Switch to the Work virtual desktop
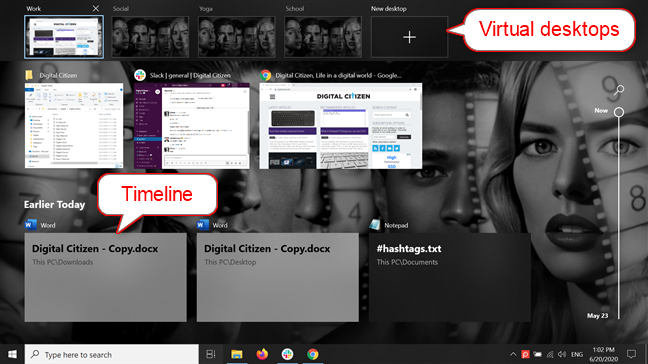Viewport: 648px width, 364px height. click(64, 37)
